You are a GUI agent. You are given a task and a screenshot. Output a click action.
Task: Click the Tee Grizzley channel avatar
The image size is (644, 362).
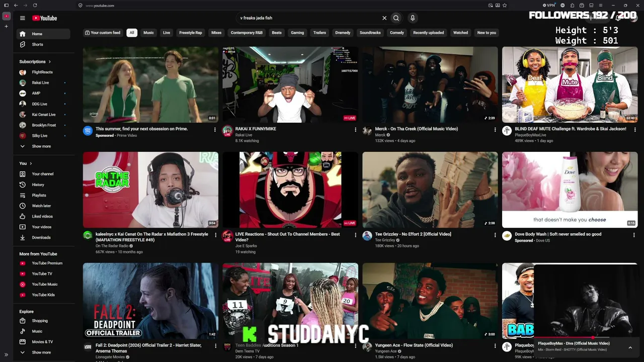point(367,236)
